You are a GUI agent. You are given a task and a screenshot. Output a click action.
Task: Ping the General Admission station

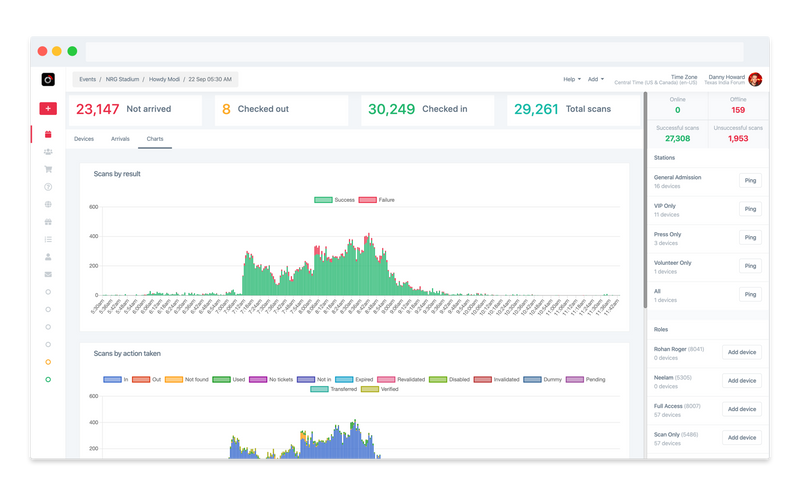[750, 180]
